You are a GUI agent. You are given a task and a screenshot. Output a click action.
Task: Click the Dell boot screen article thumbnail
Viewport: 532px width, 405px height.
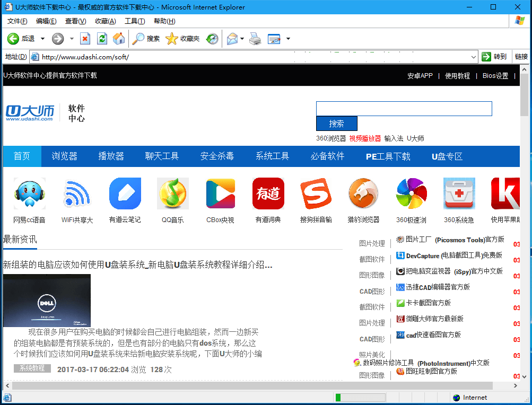pos(47,301)
